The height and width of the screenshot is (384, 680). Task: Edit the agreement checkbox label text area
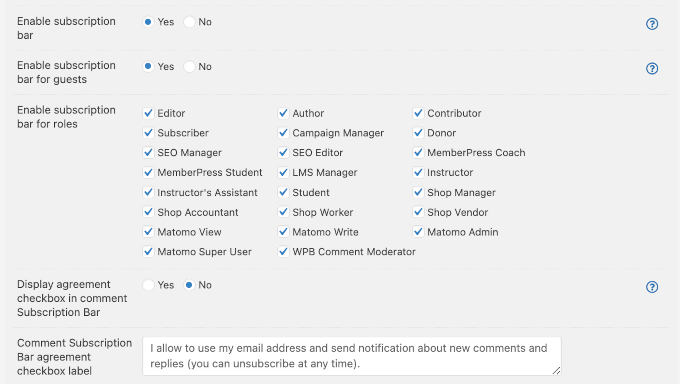(352, 356)
